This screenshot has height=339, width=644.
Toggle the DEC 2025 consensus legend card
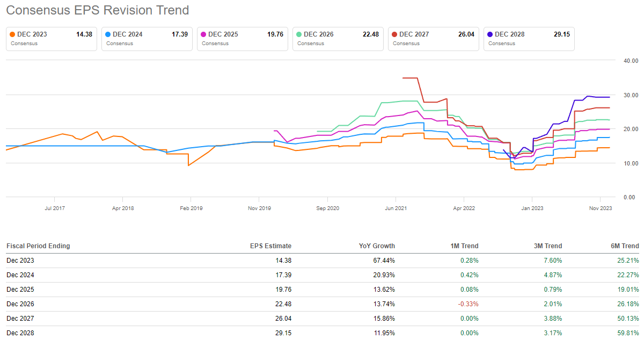pyautogui.click(x=243, y=39)
